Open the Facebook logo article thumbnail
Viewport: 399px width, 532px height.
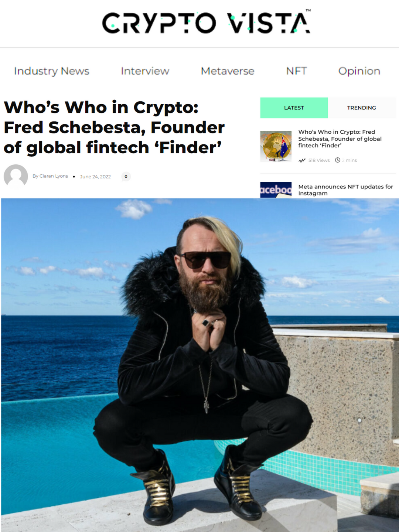click(x=276, y=190)
